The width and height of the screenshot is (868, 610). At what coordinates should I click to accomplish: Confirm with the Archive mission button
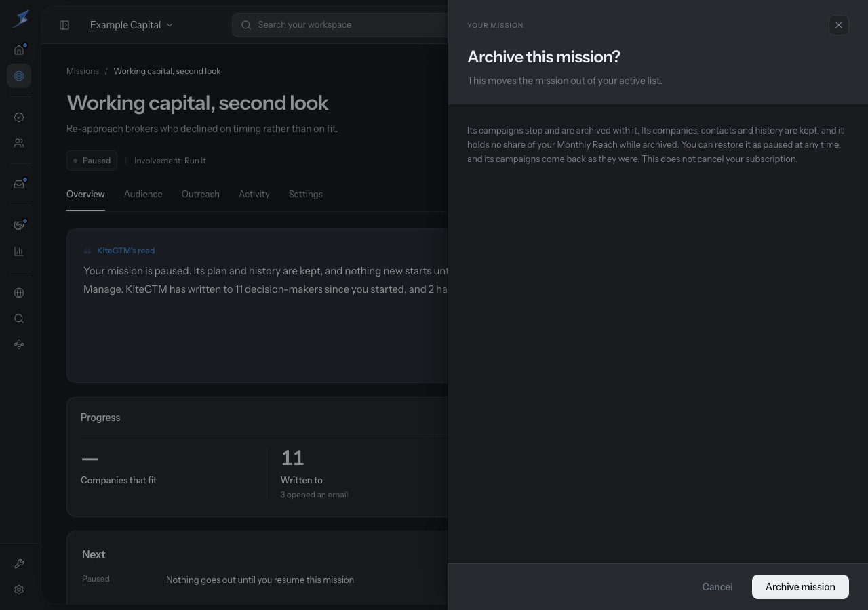800,587
